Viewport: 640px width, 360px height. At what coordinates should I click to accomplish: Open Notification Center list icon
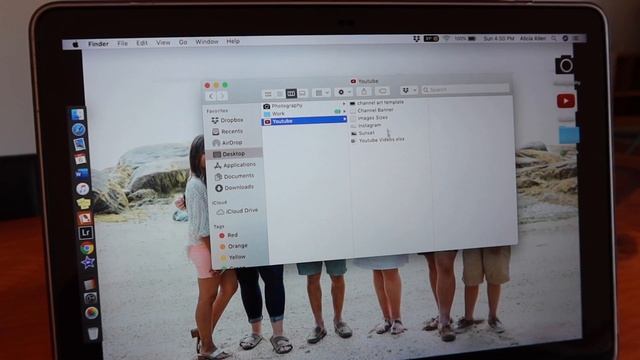pos(576,38)
